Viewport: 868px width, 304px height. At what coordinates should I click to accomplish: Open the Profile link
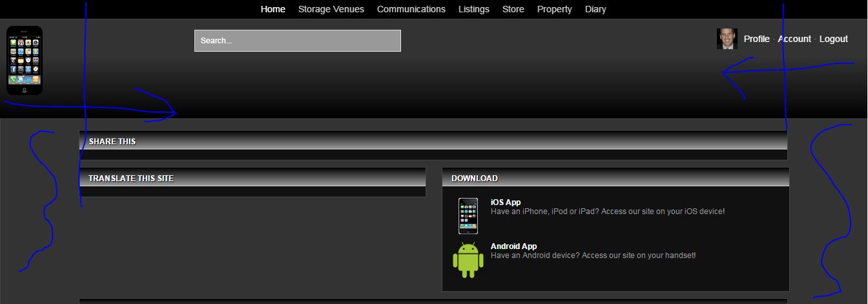[x=757, y=39]
